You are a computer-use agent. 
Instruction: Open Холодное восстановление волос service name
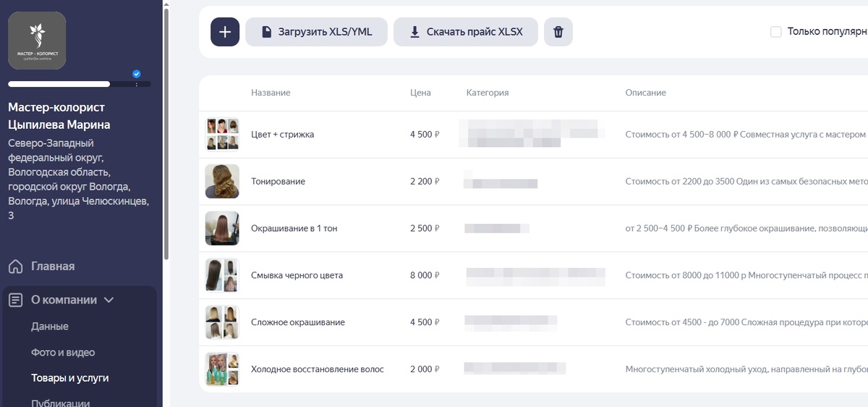318,369
